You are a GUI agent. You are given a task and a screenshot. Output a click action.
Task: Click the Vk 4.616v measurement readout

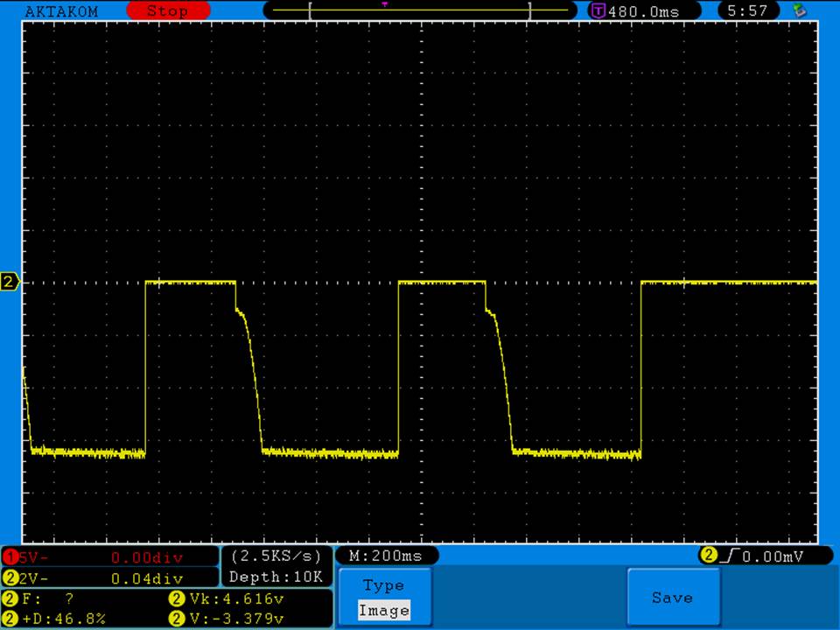click(226, 599)
